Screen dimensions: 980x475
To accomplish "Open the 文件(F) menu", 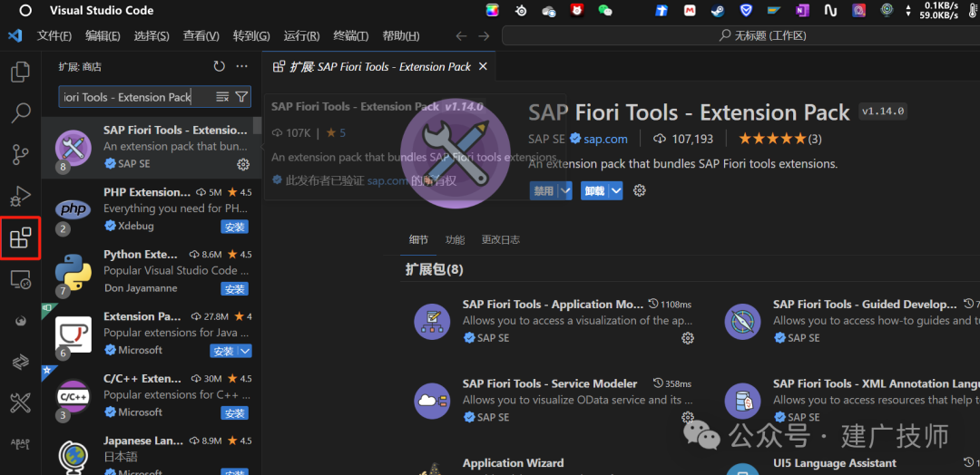I will click(x=54, y=35).
